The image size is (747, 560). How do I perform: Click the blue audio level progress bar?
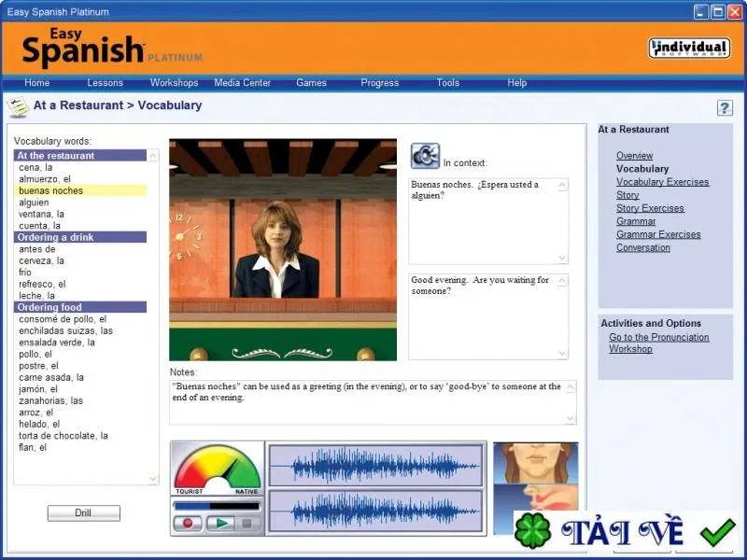(x=217, y=506)
